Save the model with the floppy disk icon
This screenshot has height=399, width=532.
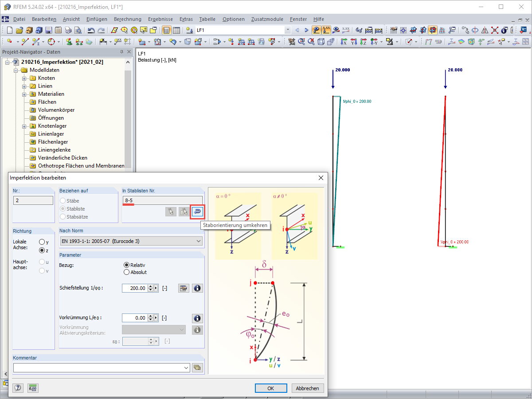click(48, 30)
